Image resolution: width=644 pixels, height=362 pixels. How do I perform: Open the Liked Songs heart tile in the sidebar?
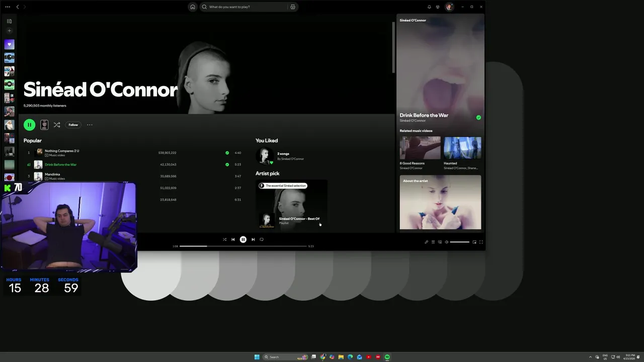pyautogui.click(x=9, y=44)
